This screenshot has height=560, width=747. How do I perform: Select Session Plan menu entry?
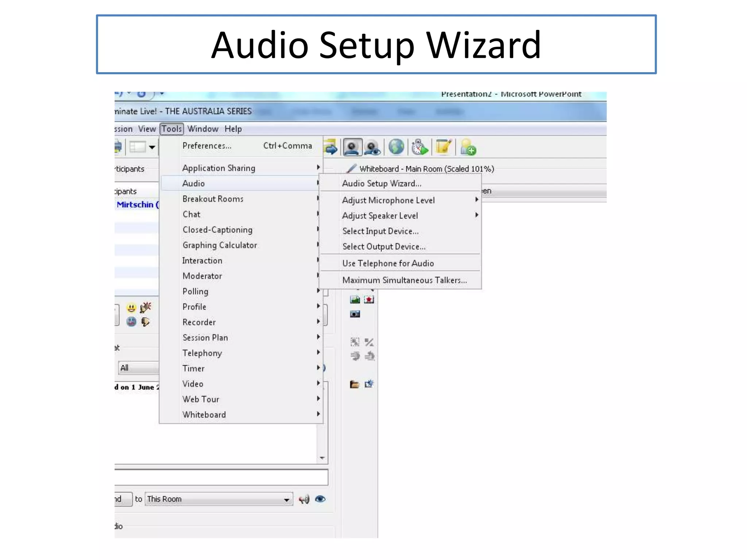coord(241,338)
